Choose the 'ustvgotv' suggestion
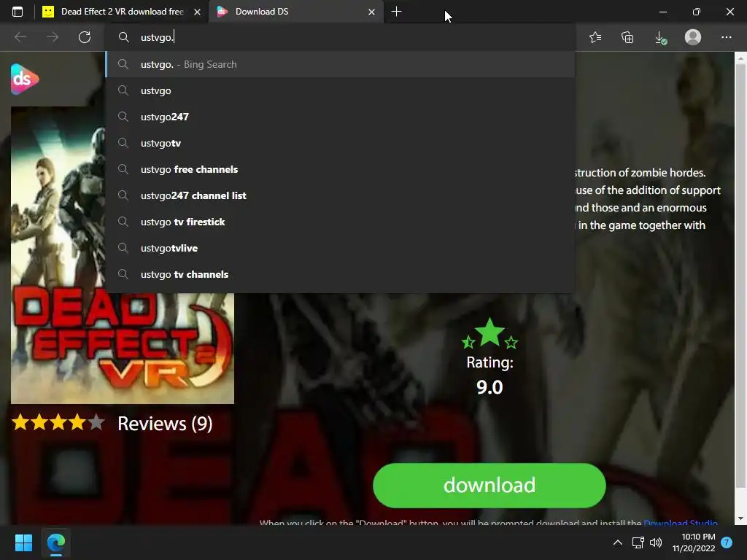This screenshot has width=747, height=560. (340, 143)
